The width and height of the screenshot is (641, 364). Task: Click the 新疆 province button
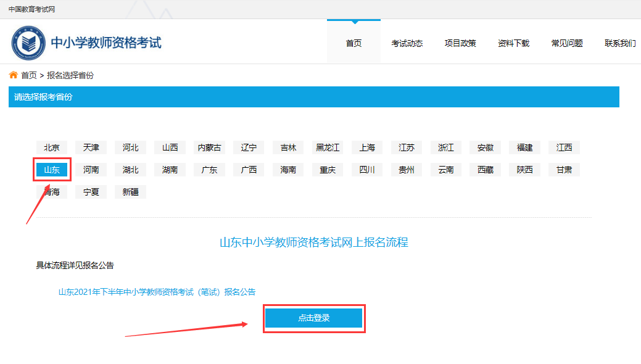click(130, 192)
